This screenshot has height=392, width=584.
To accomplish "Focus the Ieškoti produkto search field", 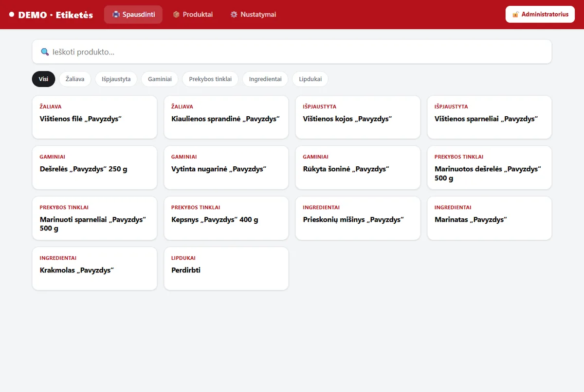I will 292,52.
